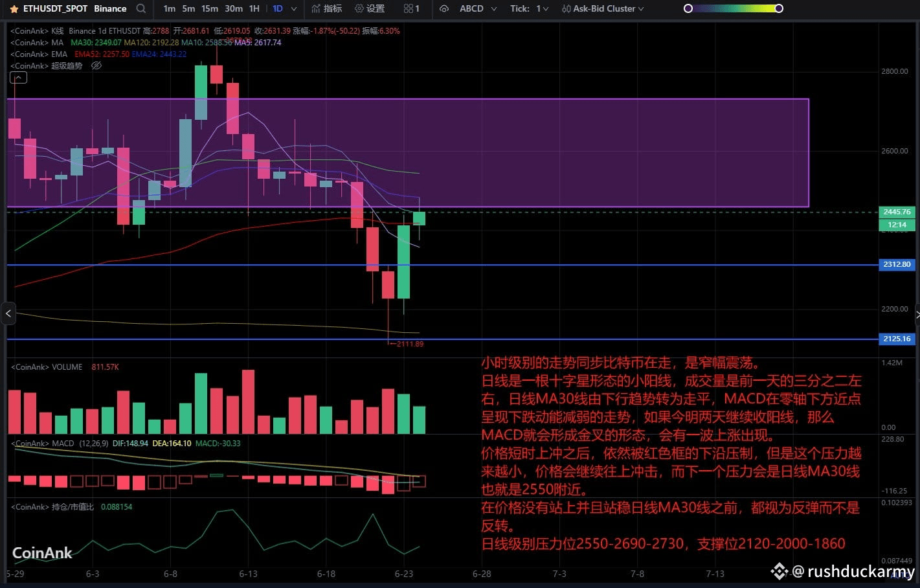Click the DIF:148.94 value
The height and width of the screenshot is (588, 920).
pos(130,444)
